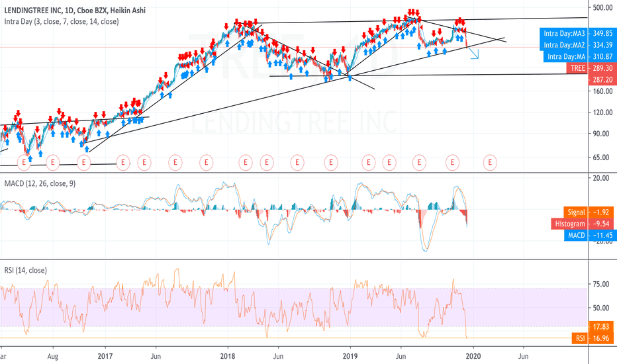Click the 2020 label on the time axis
Screen dimensions: 617x364
pyautogui.click(x=473, y=356)
